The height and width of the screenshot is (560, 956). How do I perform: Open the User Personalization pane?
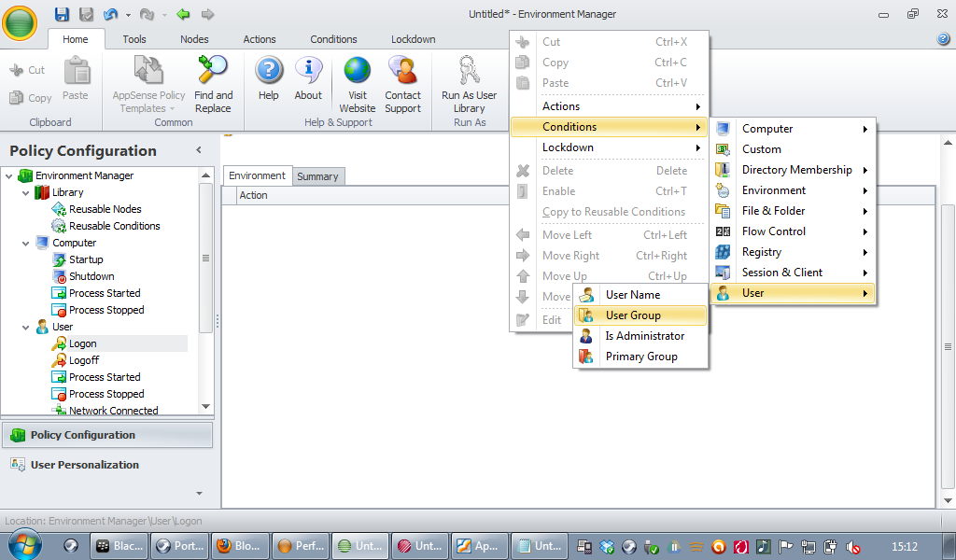(x=84, y=465)
